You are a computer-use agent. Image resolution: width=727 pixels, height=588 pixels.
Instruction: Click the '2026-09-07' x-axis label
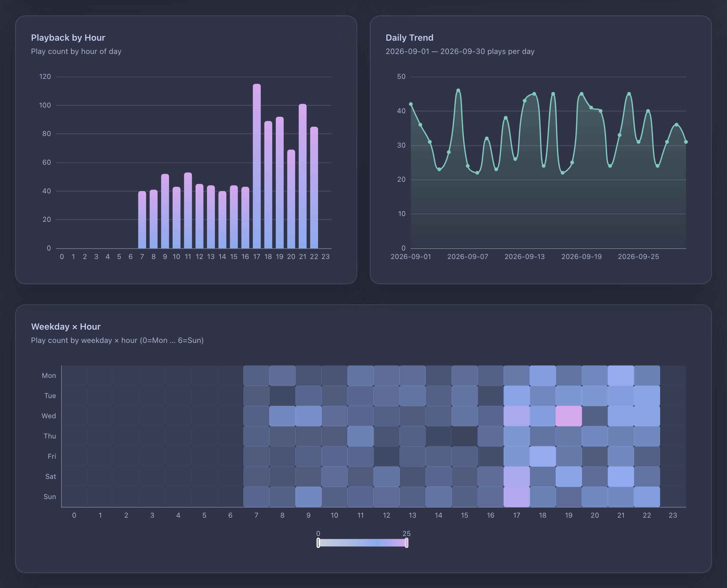pos(468,257)
